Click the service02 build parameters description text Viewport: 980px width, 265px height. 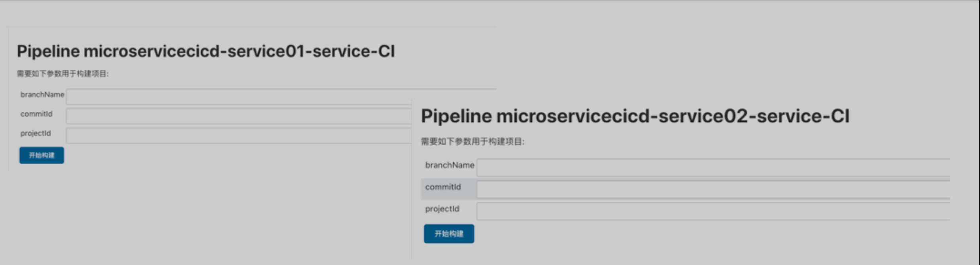click(x=473, y=142)
